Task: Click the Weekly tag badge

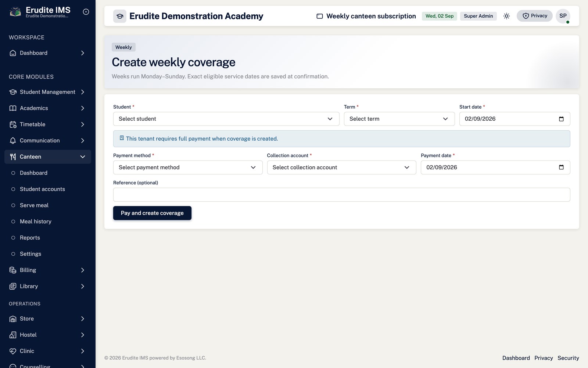Action: pyautogui.click(x=123, y=47)
